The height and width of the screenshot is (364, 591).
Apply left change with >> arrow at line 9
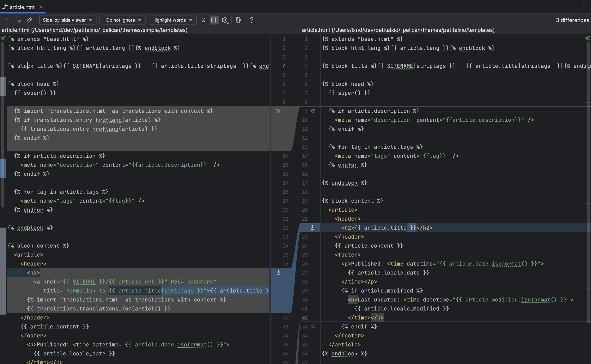pos(278,111)
